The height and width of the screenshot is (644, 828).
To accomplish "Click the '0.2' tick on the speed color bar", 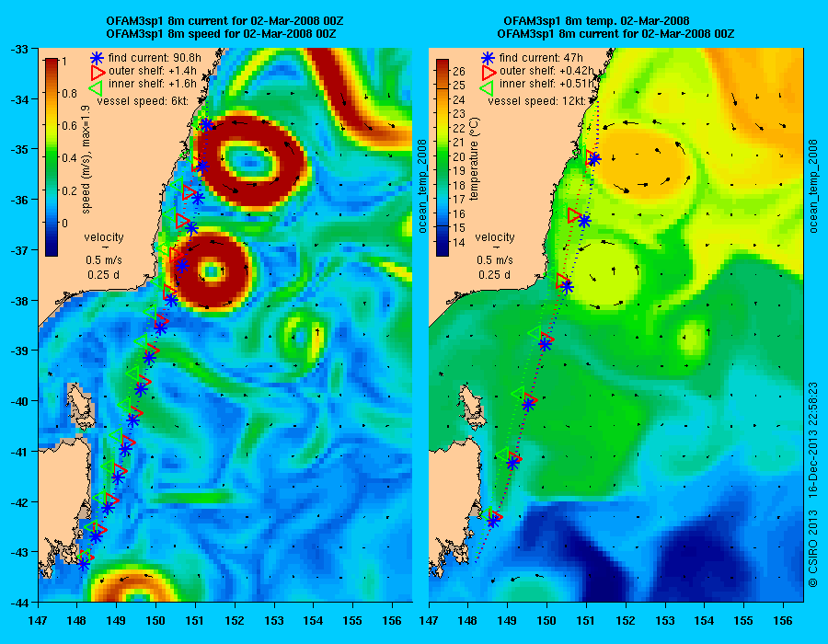I will pos(69,190).
